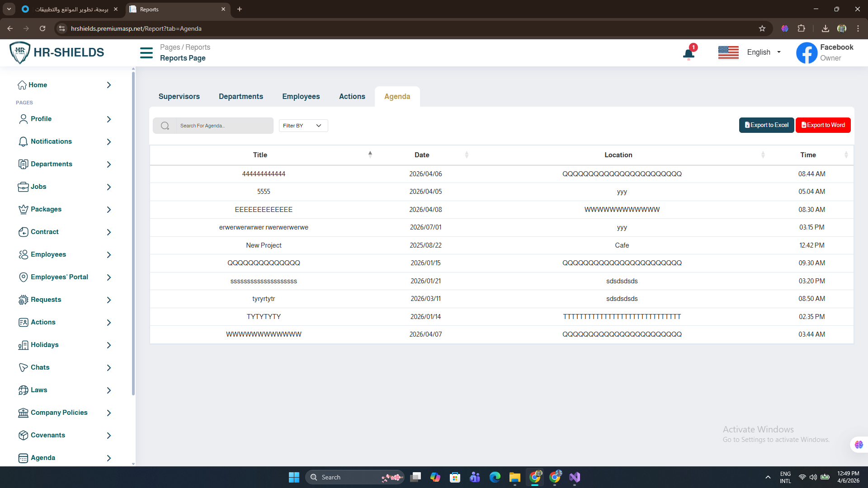This screenshot has width=868, height=488.
Task: Click the notification bell icon
Action: tap(689, 54)
